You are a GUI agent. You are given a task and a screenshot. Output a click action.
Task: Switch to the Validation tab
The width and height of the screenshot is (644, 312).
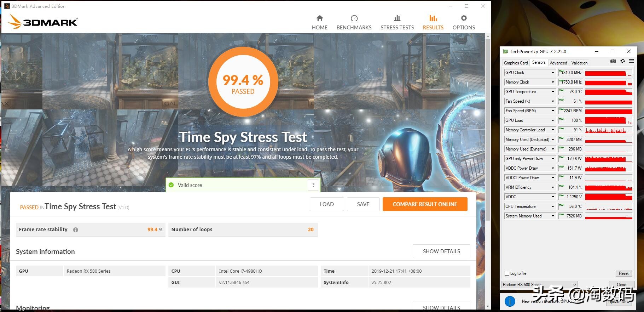click(x=579, y=63)
